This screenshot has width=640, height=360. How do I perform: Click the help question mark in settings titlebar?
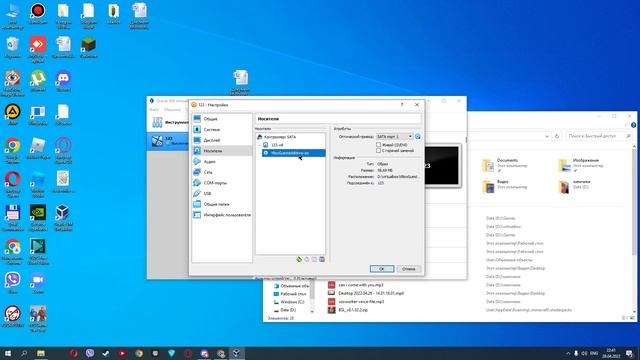click(402, 105)
